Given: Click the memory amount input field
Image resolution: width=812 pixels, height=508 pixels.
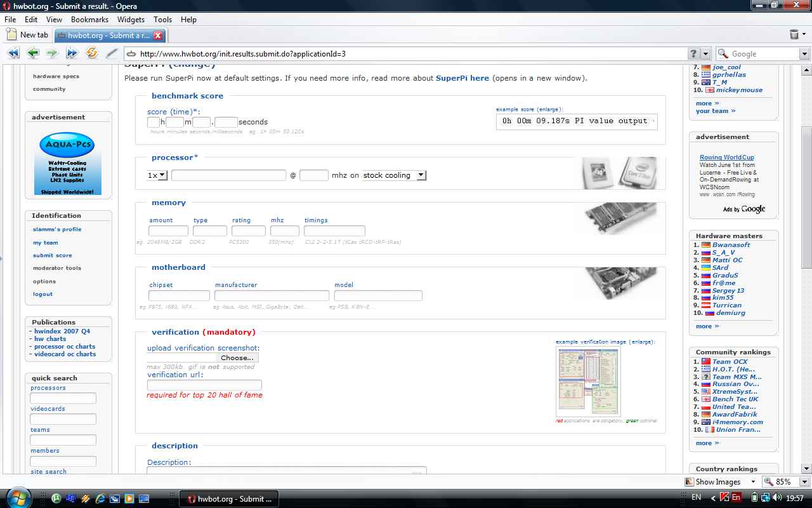Looking at the screenshot, I should click(168, 231).
